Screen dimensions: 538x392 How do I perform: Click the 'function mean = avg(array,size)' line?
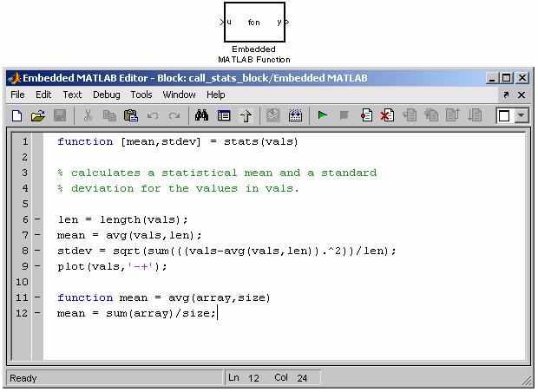point(164,297)
